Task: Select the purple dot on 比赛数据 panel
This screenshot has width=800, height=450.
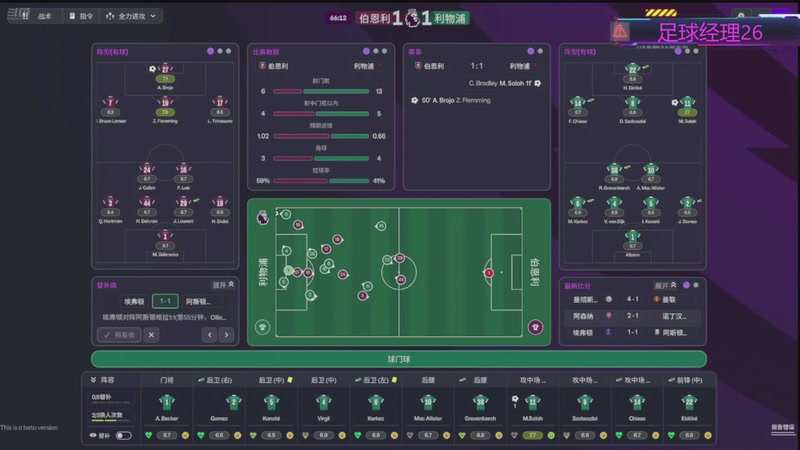Action: 366,51
